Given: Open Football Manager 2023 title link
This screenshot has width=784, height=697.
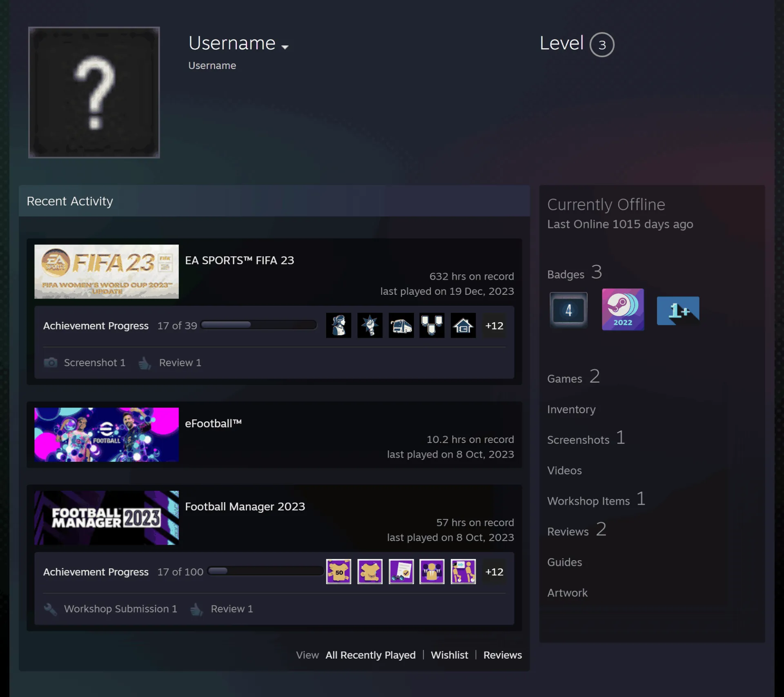Looking at the screenshot, I should [x=245, y=506].
